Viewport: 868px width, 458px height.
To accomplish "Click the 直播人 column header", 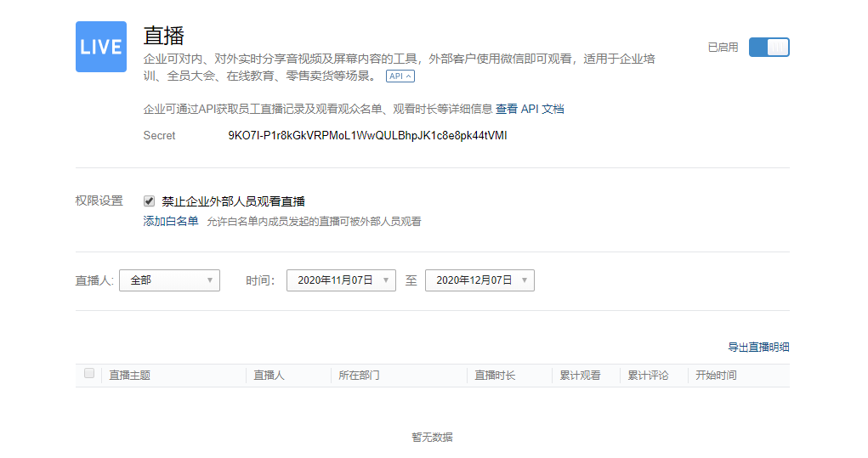I will coord(269,376).
